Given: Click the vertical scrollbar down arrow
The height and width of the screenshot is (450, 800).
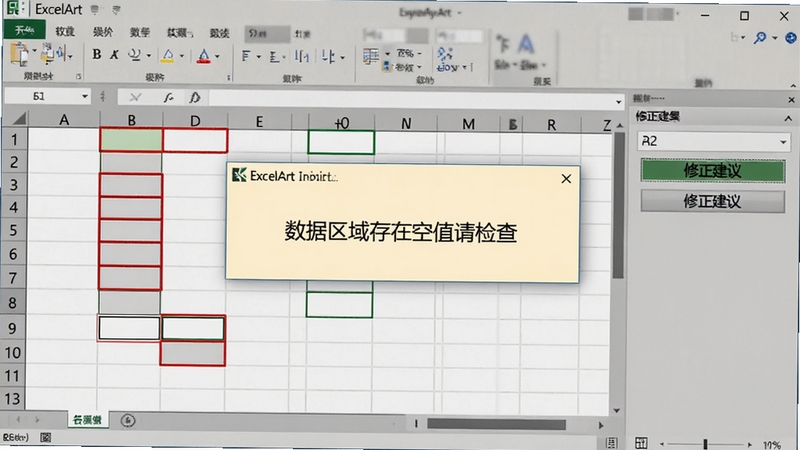Looking at the screenshot, I should tap(617, 410).
